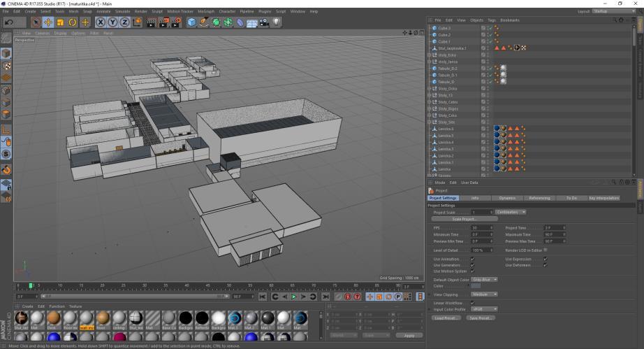Click Play Forwards green button
The image size is (644, 349).
pos(293,297)
